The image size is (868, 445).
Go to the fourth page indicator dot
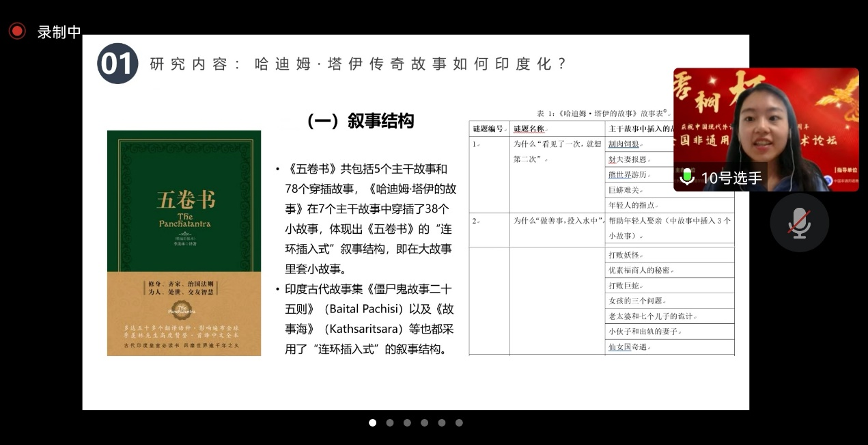424,422
